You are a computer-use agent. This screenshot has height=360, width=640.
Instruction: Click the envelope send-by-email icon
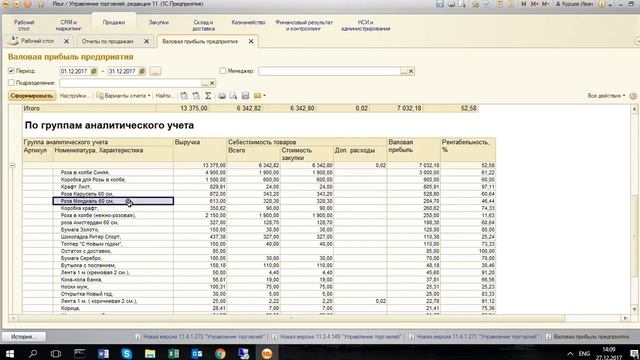pos(257,96)
